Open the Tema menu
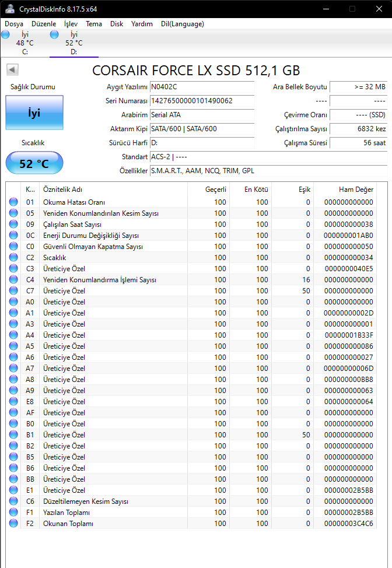392x568 pixels. tap(94, 24)
